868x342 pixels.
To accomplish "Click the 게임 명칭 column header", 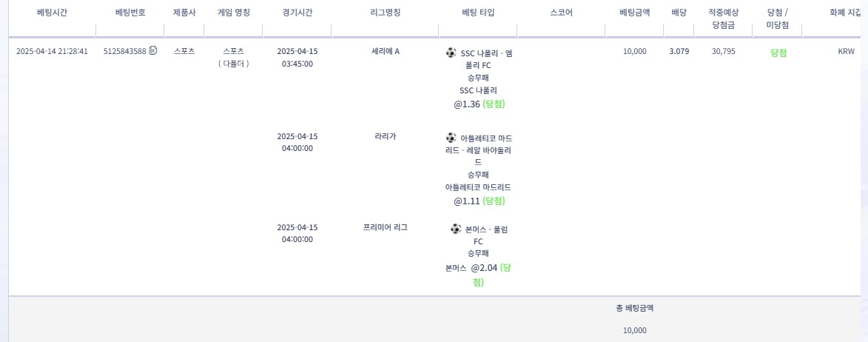I will (234, 13).
